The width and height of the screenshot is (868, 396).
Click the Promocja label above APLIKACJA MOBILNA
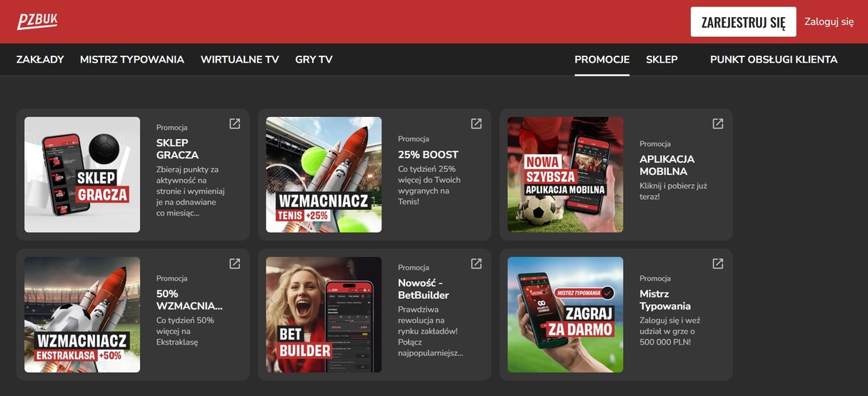pos(654,144)
